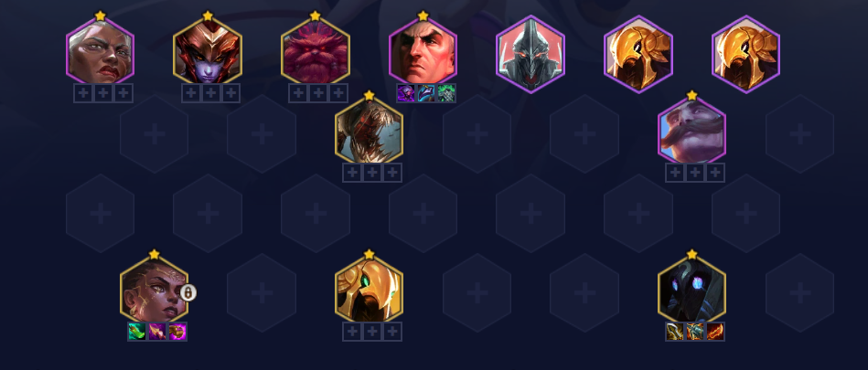The image size is (868, 370).
Task: Select the last golden sand soldier in top row
Action: pos(745,54)
